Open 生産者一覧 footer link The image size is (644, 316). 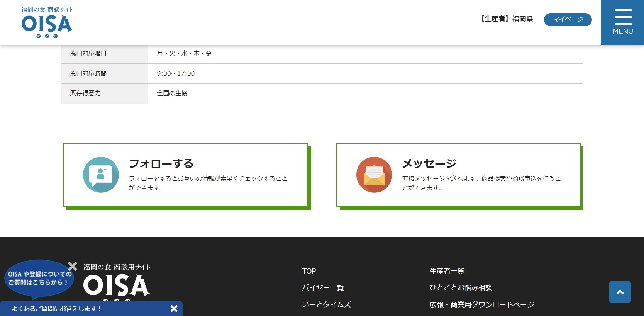pos(447,271)
